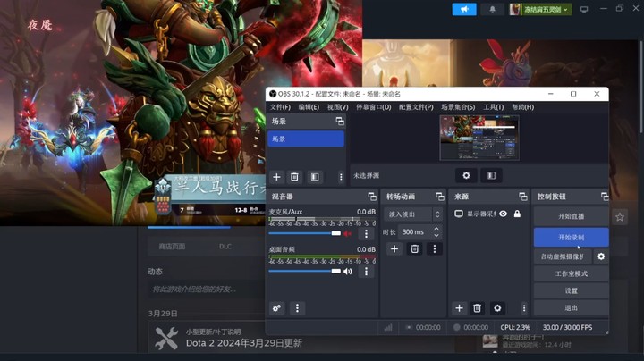Open the Profile (P) menu in OBS
The image size is (644, 361).
click(416, 107)
